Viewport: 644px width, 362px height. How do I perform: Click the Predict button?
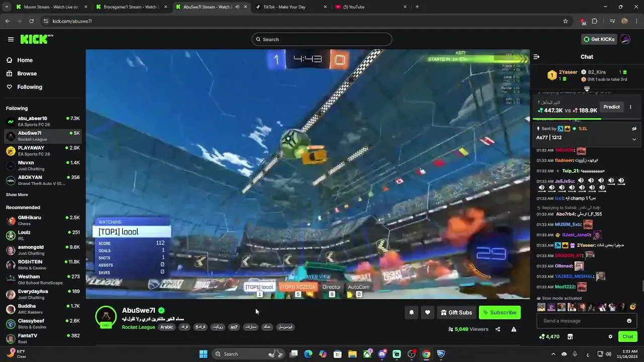point(612,107)
